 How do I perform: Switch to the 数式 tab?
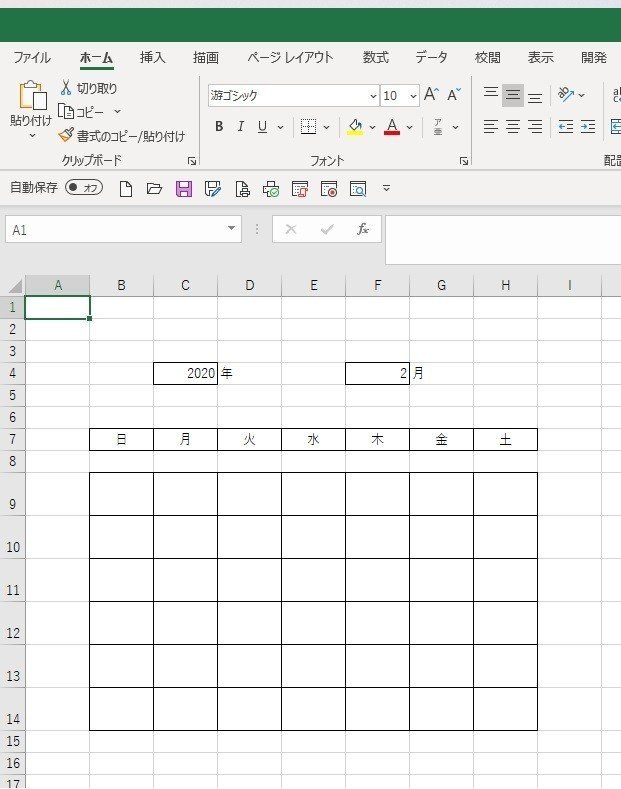pos(375,57)
